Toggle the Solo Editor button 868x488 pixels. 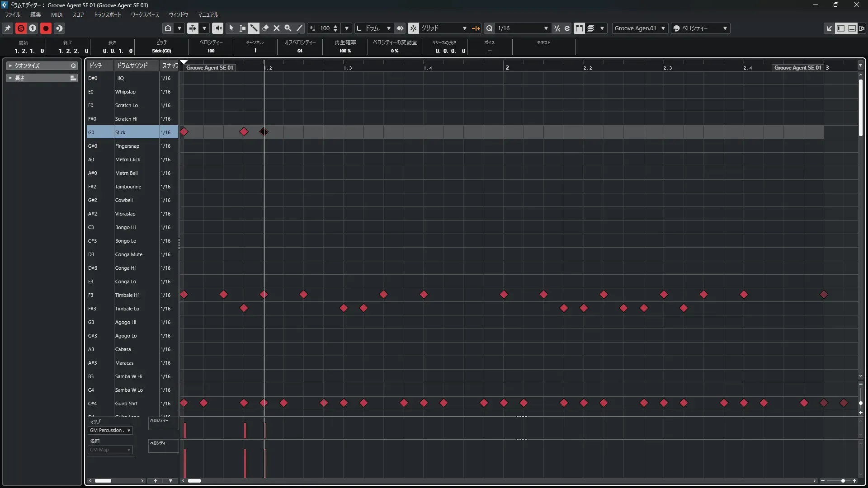click(x=21, y=28)
